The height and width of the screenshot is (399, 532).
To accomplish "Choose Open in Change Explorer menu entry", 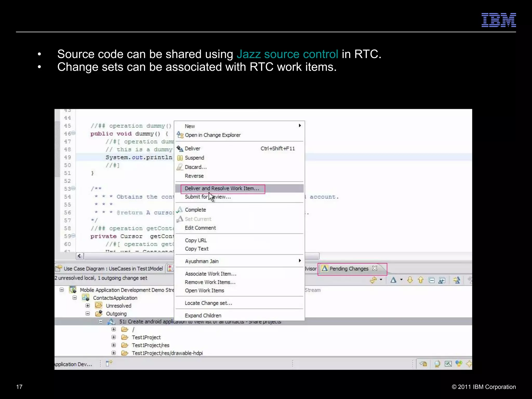I will pos(239,135).
